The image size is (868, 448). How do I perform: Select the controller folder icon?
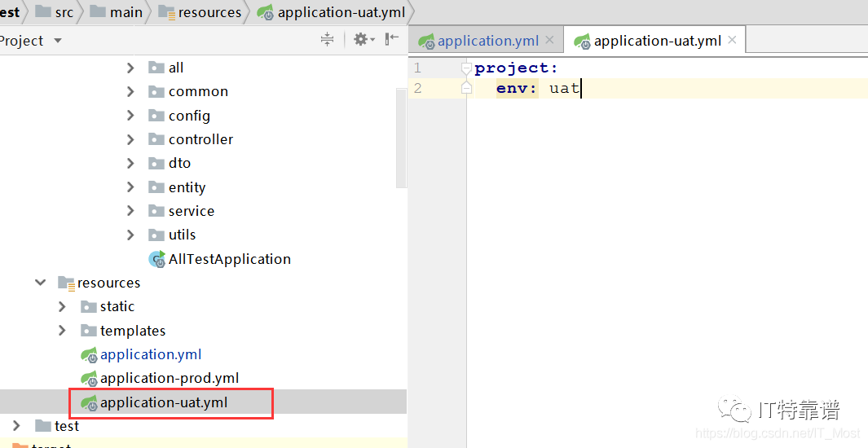156,139
